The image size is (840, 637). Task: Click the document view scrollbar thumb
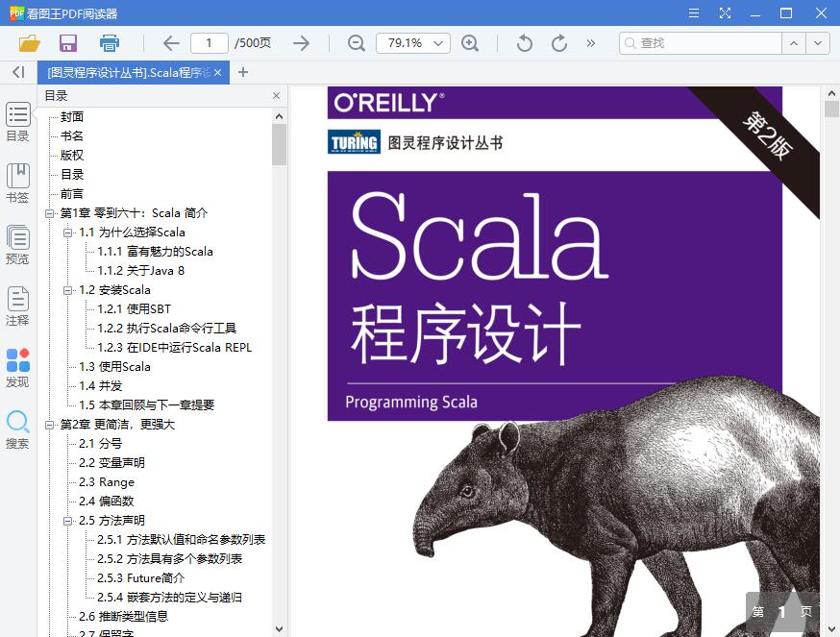point(831,109)
